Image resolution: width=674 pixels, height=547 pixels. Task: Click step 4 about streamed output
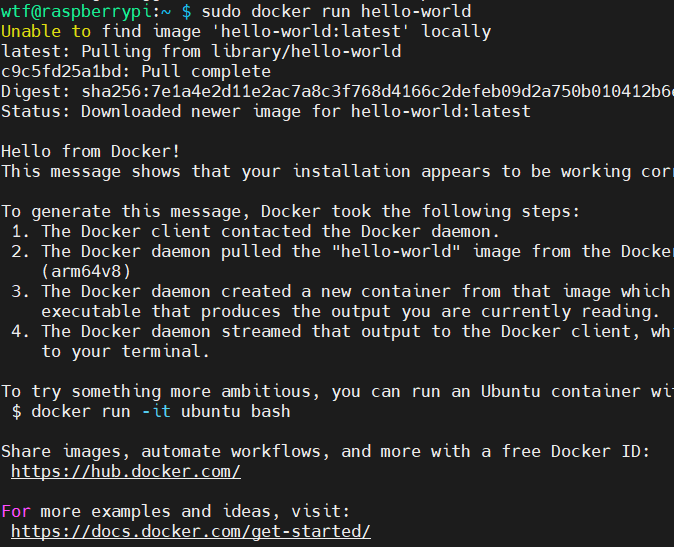tap(343, 331)
